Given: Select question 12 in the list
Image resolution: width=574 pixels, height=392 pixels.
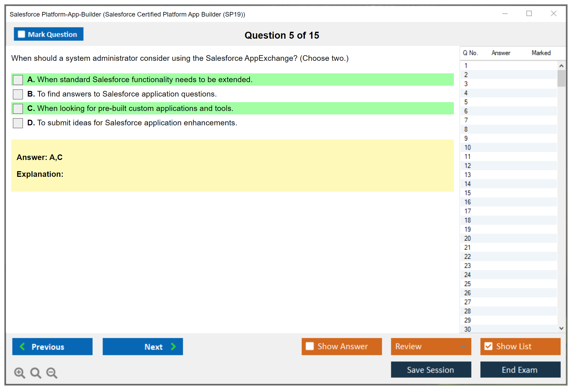Looking at the screenshot, I should click(467, 166).
